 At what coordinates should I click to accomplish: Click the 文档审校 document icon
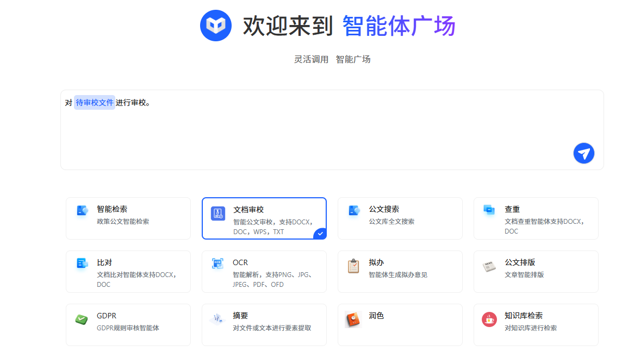pyautogui.click(x=218, y=214)
